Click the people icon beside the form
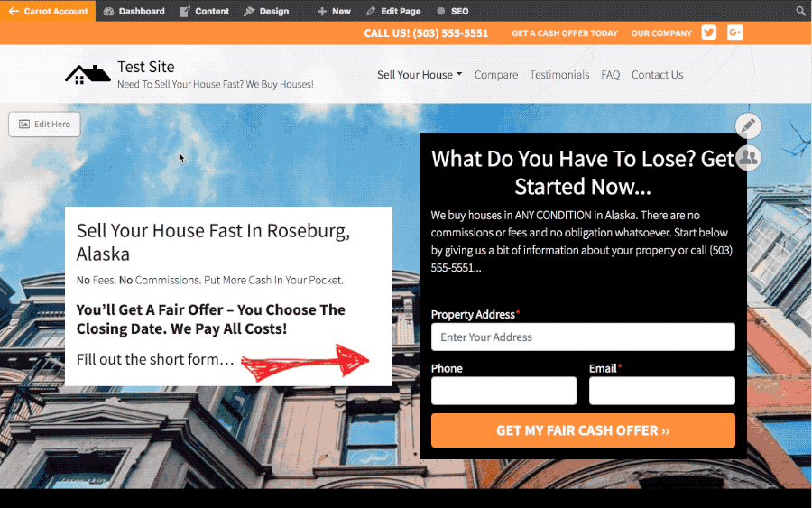 click(748, 157)
